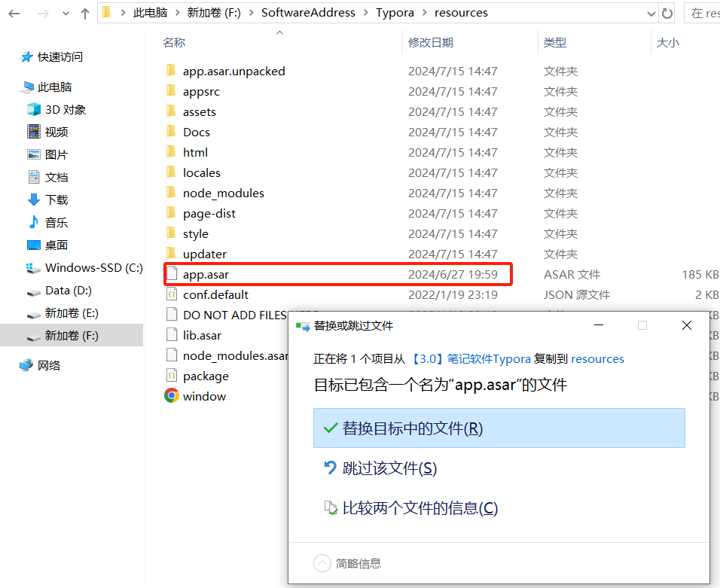Select the package JSON file icon
The width and height of the screenshot is (720, 588).
pos(171,376)
